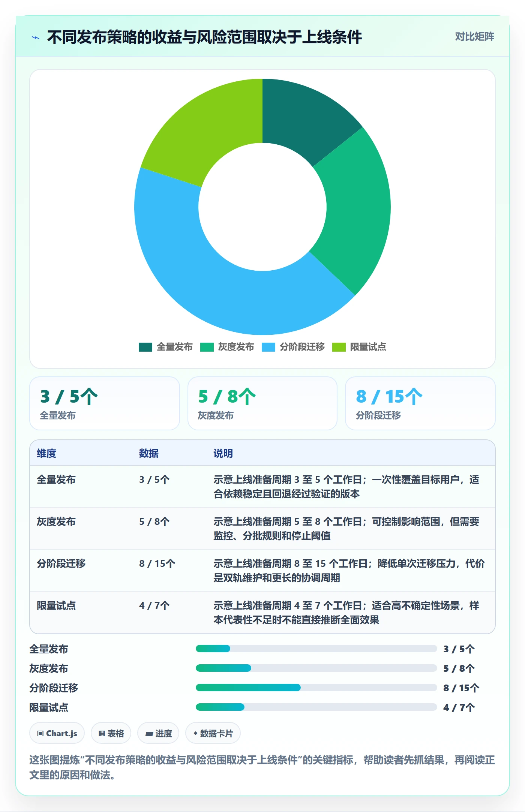Click the 表格 tag chip
Viewport: 525px width, 812px height.
pyautogui.click(x=111, y=733)
